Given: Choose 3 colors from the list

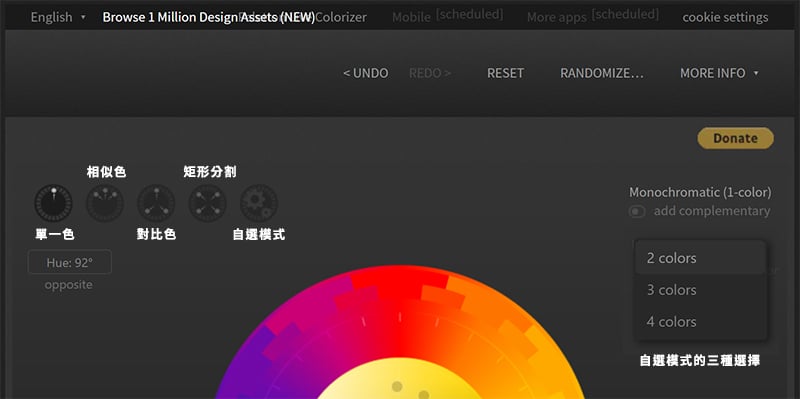Looking at the screenshot, I should click(700, 290).
